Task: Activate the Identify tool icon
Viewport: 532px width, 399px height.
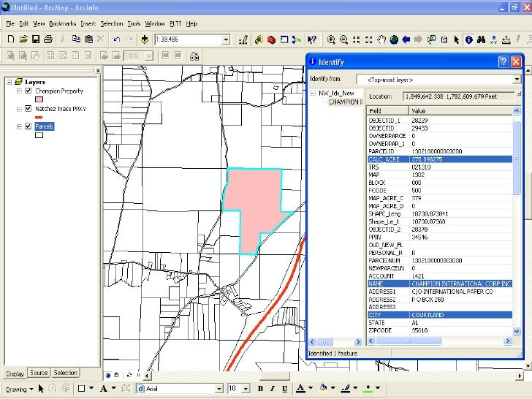Action: tap(469, 40)
